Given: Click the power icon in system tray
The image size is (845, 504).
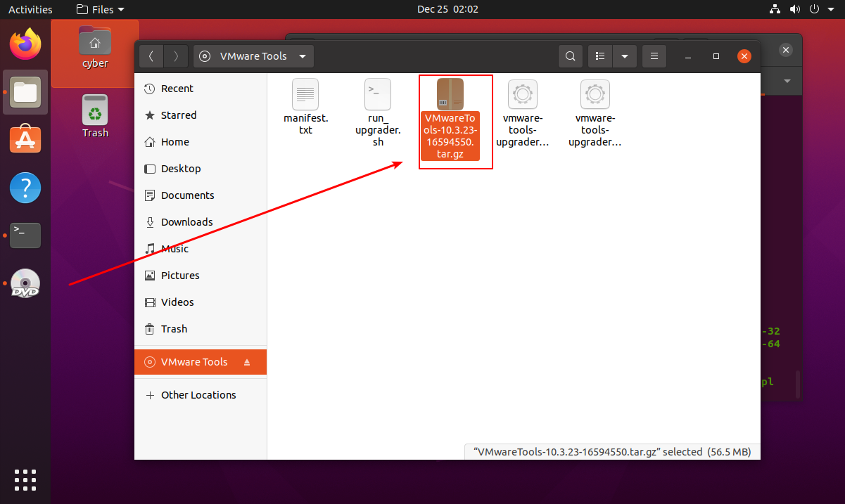Looking at the screenshot, I should point(815,9).
